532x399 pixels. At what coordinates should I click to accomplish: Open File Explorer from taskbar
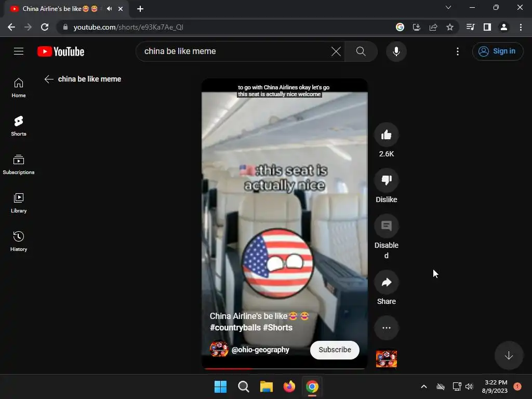[267, 387]
